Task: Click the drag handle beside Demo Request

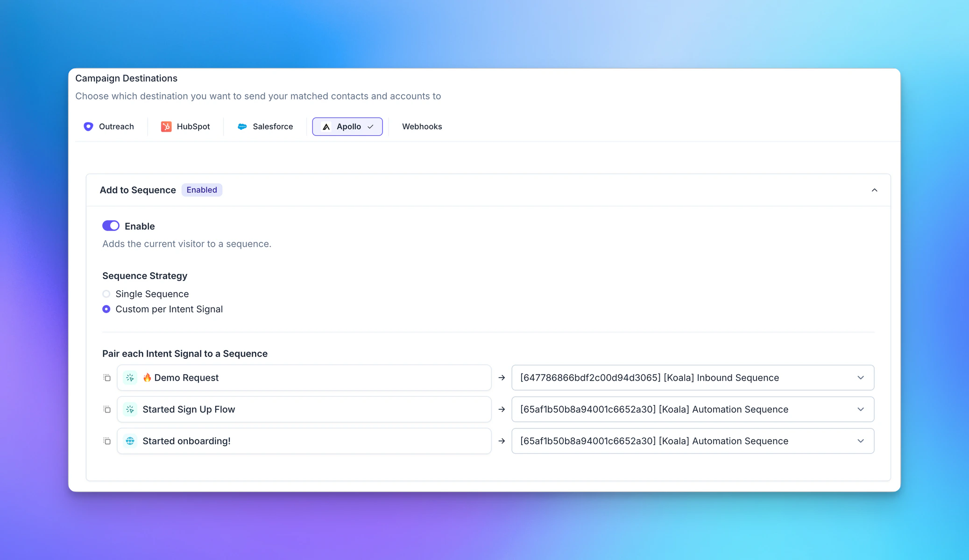Action: tap(107, 378)
